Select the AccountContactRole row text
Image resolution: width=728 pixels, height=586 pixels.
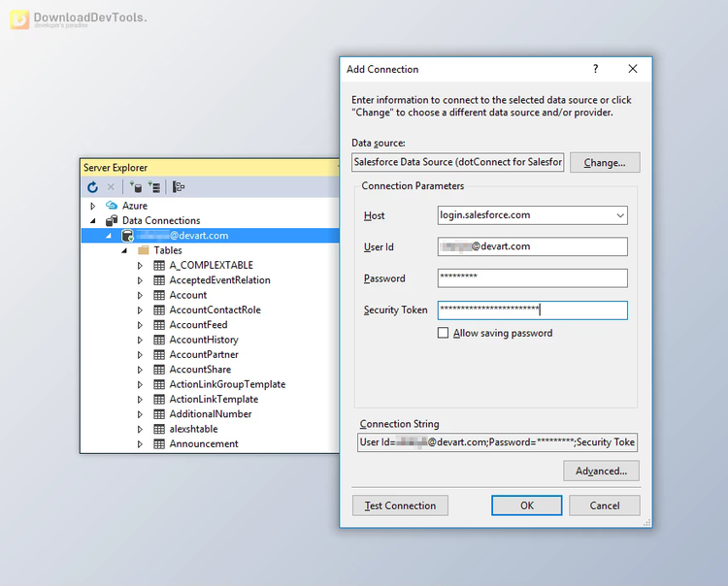click(215, 309)
